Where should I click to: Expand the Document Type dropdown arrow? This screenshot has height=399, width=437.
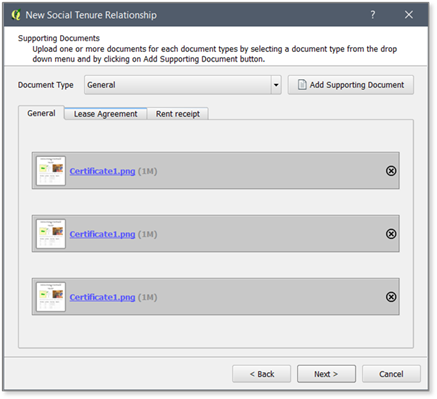(276, 85)
